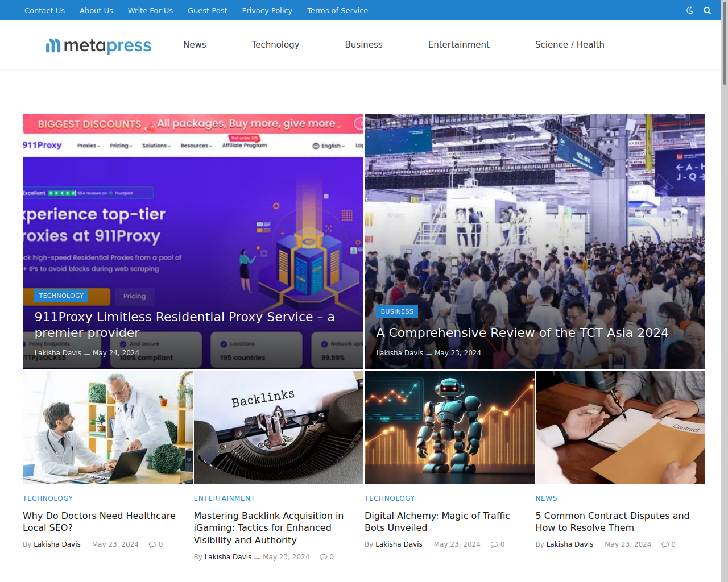The width and height of the screenshot is (728, 582).
Task: Open the Guest Post link
Action: tap(208, 10)
